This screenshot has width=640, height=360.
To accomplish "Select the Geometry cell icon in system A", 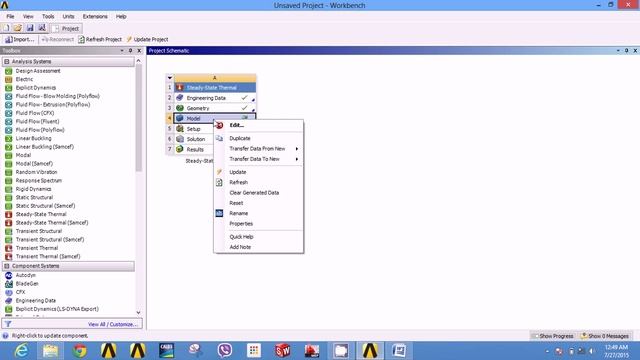I will 180,108.
